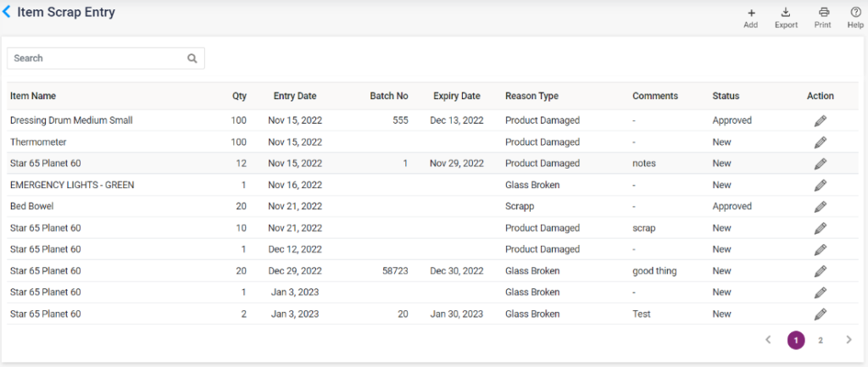
Task: Click into the Search field
Action: [97, 58]
